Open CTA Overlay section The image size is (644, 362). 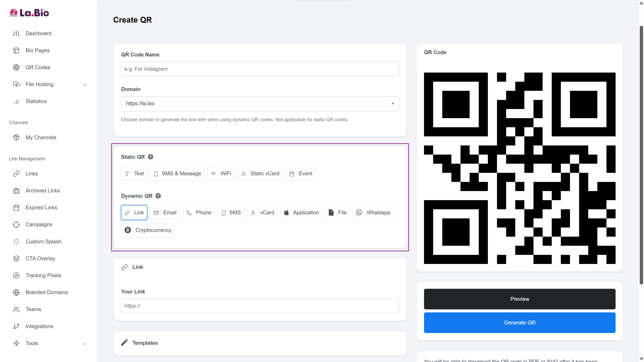point(40,258)
